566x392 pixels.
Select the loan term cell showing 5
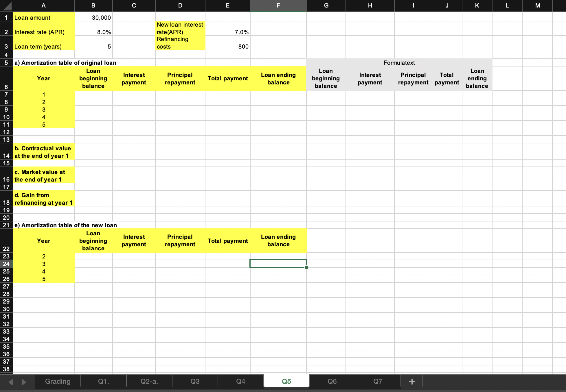pyautogui.click(x=93, y=46)
